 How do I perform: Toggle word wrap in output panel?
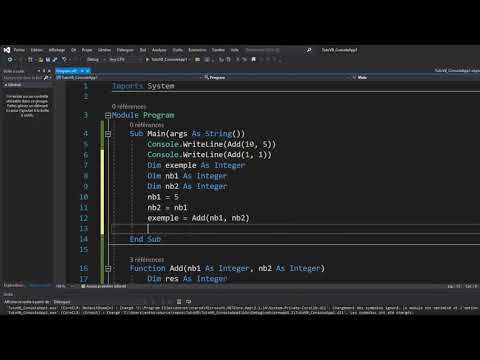(x=188, y=302)
